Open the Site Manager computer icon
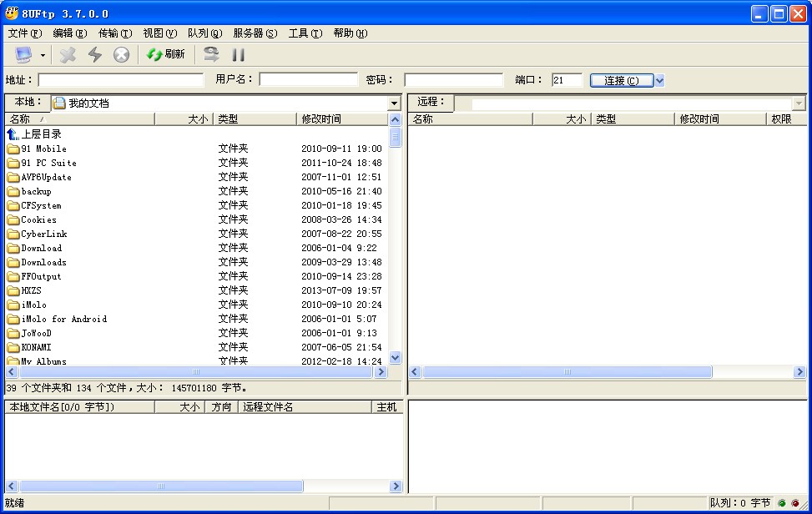This screenshot has height=514, width=812. (23, 53)
